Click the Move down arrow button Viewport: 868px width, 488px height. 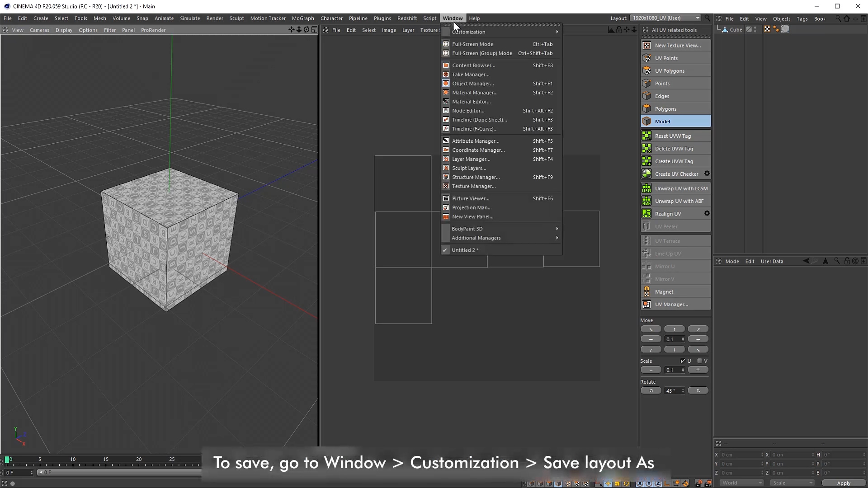coord(674,350)
